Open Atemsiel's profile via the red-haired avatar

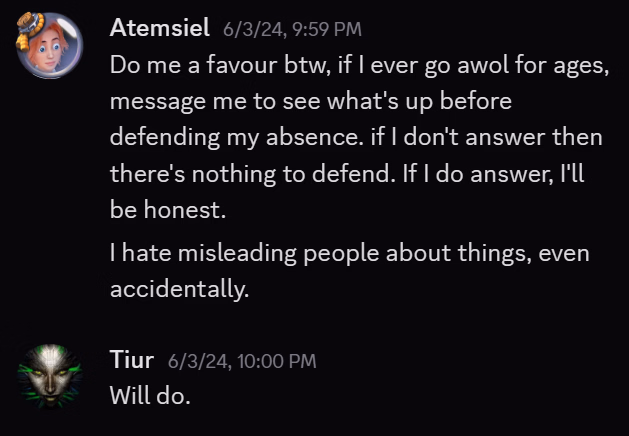[50, 45]
